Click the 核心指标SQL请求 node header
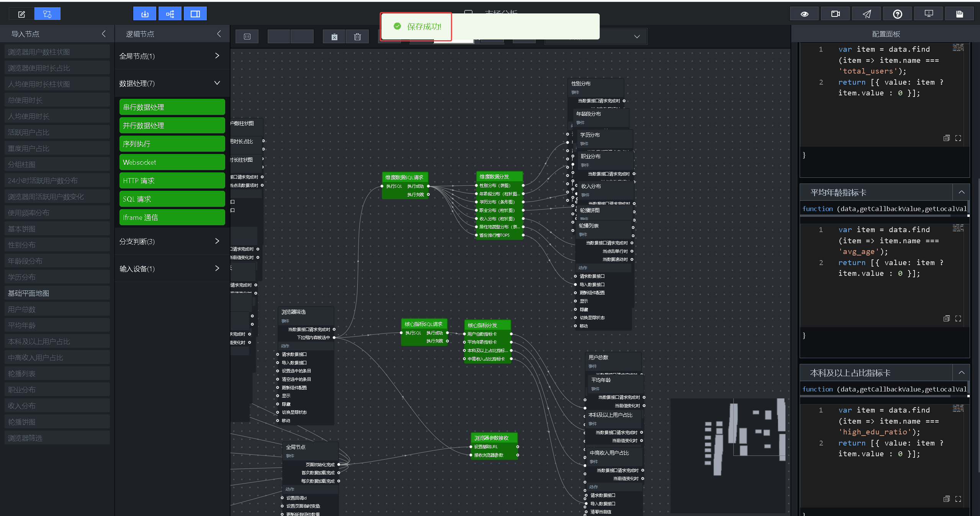 click(424, 324)
